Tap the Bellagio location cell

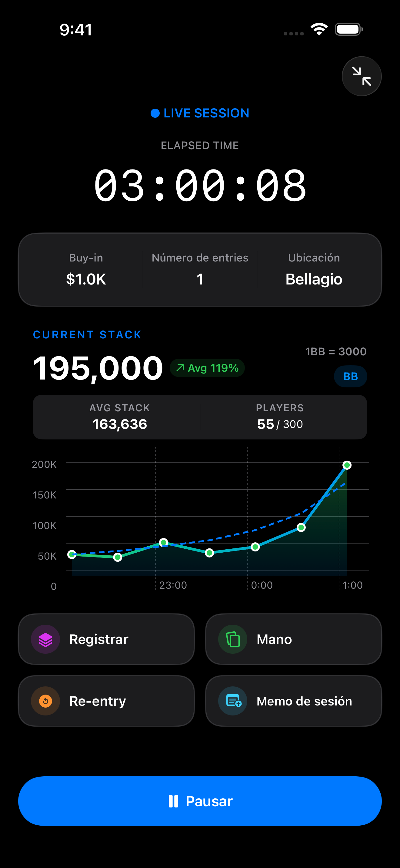point(314,270)
